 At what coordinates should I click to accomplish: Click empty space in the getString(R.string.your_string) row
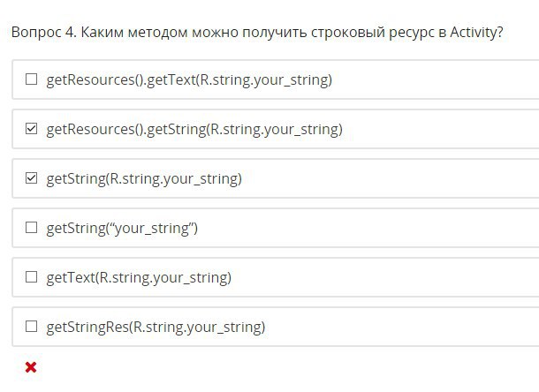[389, 178]
